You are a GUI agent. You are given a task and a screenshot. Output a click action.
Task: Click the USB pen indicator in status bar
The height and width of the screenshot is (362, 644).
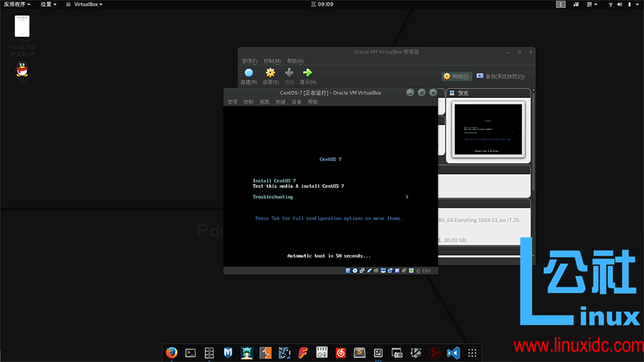(x=369, y=271)
